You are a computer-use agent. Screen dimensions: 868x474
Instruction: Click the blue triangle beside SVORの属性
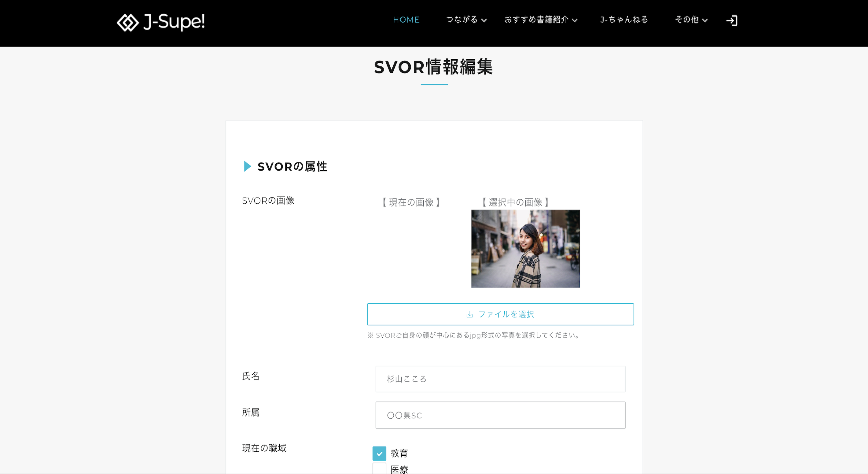(x=247, y=166)
